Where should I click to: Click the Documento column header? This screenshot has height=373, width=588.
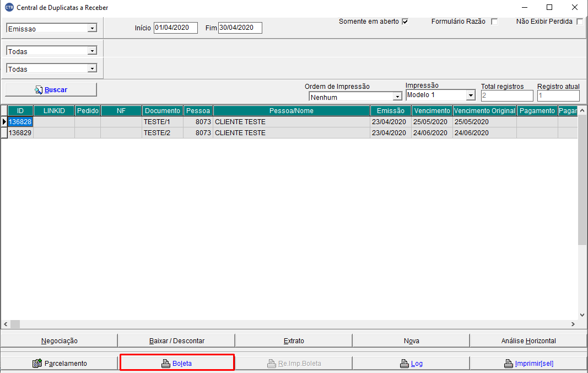click(163, 111)
